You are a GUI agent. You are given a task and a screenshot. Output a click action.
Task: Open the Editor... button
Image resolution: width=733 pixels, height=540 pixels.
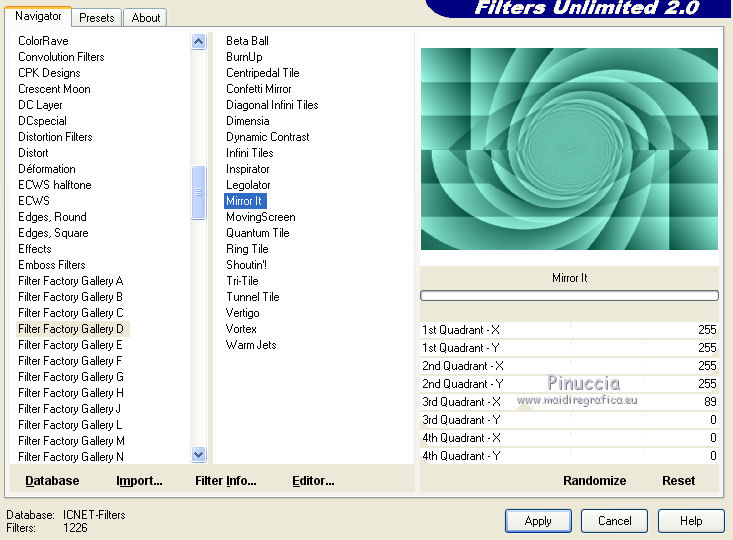(313, 481)
